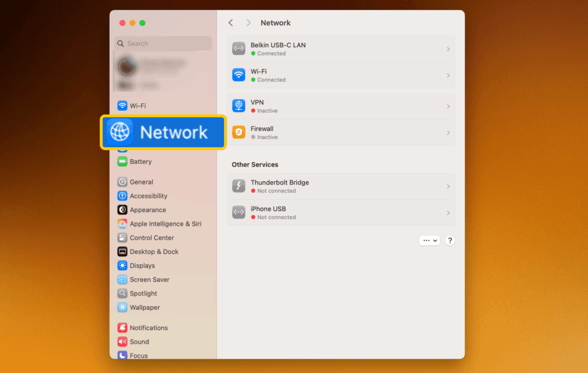Select the Apple Intelligence & Siri icon
This screenshot has width=588, height=373.
tap(121, 224)
